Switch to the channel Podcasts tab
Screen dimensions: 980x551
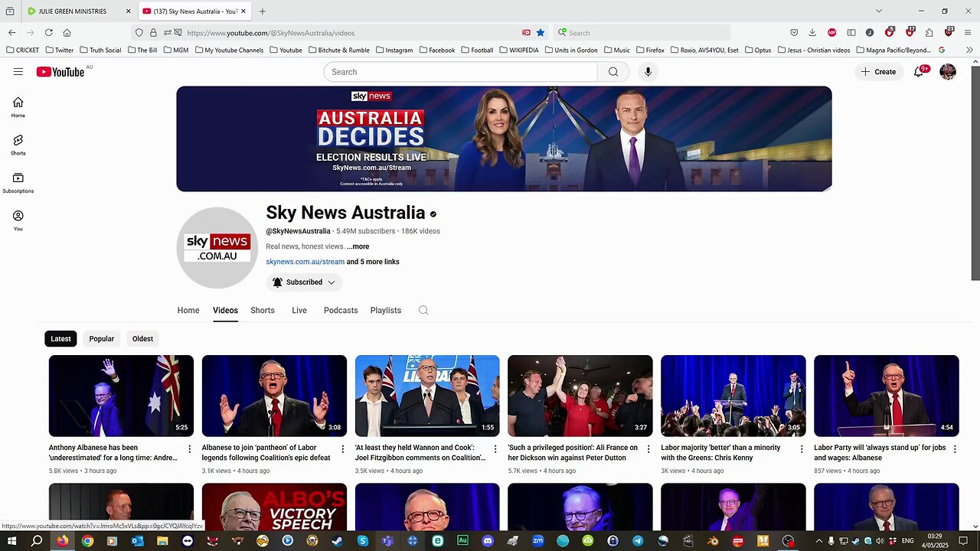pyautogui.click(x=341, y=311)
